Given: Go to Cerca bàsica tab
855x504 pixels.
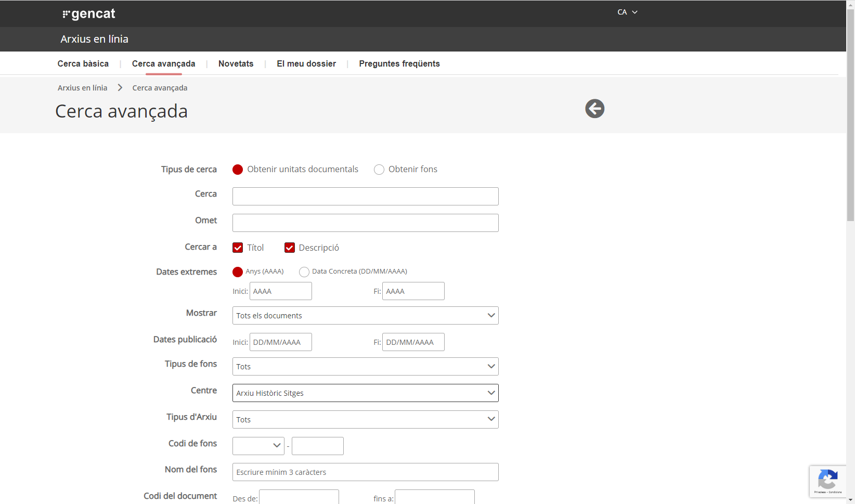Looking at the screenshot, I should (x=83, y=63).
